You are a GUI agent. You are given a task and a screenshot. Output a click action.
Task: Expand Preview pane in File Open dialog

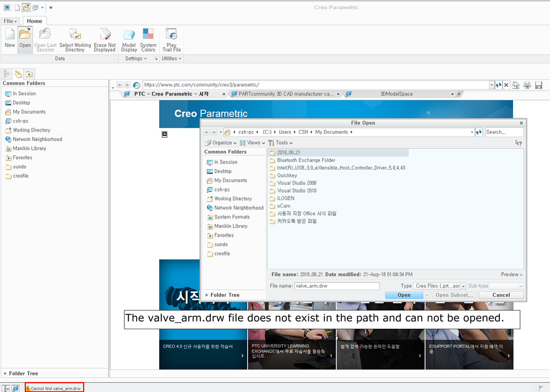511,274
